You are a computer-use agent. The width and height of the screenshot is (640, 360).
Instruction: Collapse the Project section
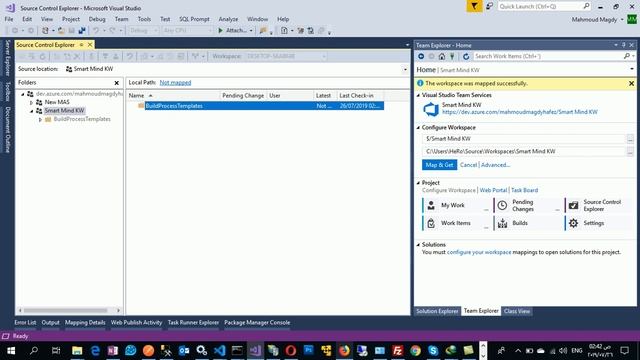coord(418,183)
